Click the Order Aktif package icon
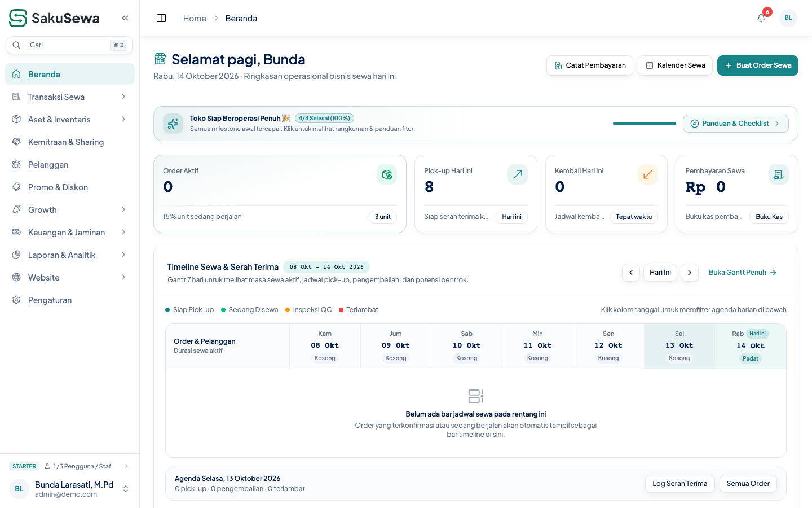 point(387,174)
